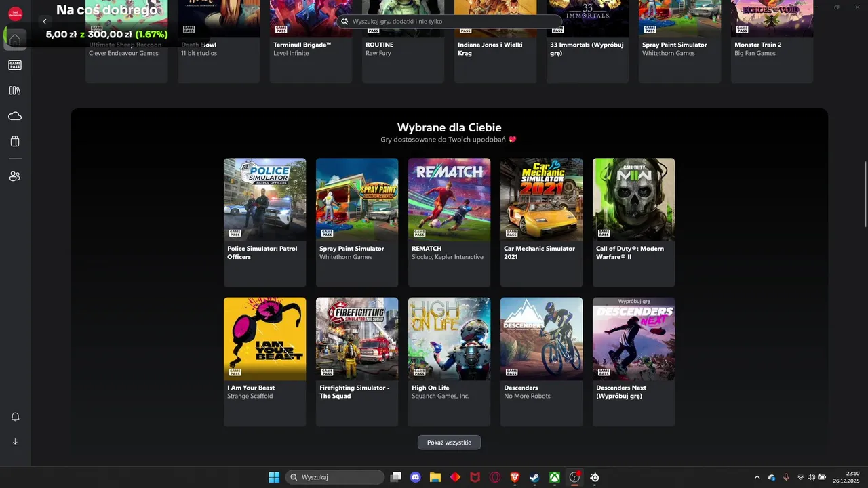Image resolution: width=868 pixels, height=488 pixels.
Task: Open File Explorer from the taskbar
Action: tap(435, 477)
